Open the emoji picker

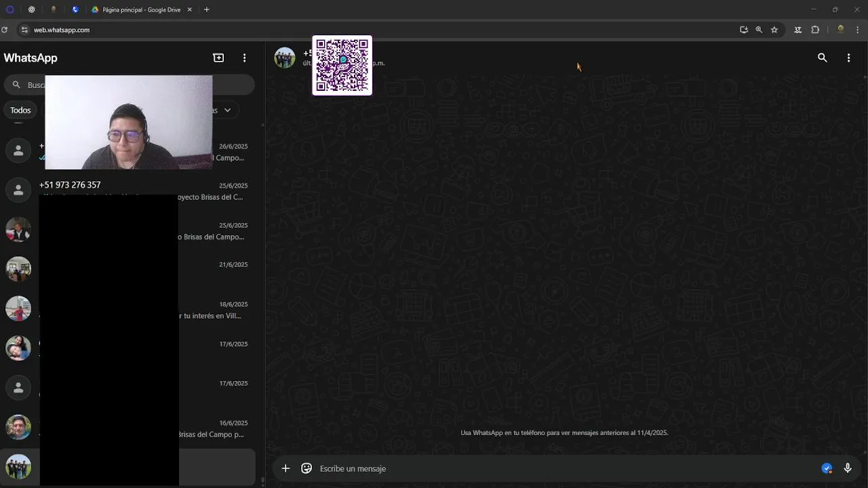point(307,468)
